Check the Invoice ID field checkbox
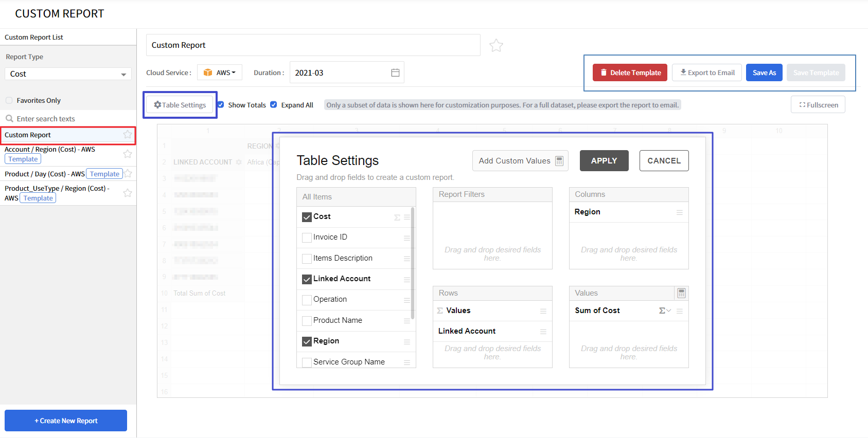This screenshot has height=438, width=868. 307,238
